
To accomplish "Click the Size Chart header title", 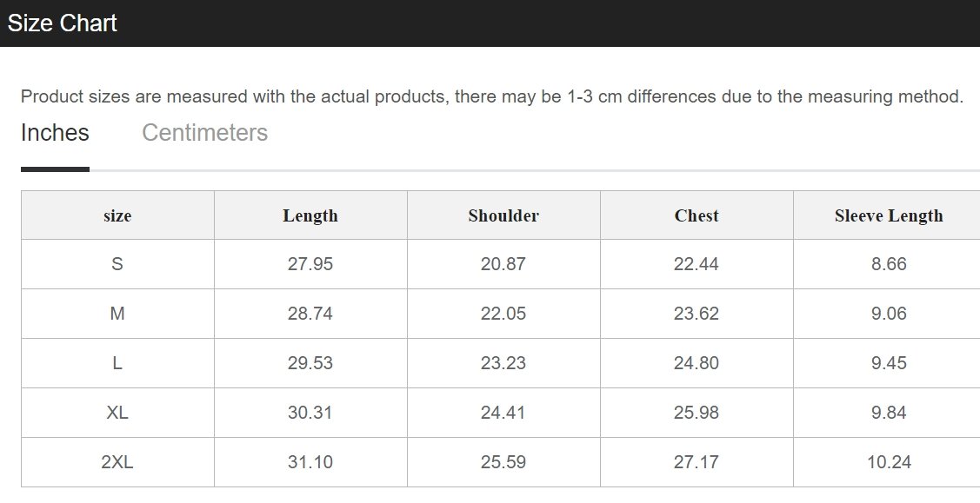I will [62, 23].
